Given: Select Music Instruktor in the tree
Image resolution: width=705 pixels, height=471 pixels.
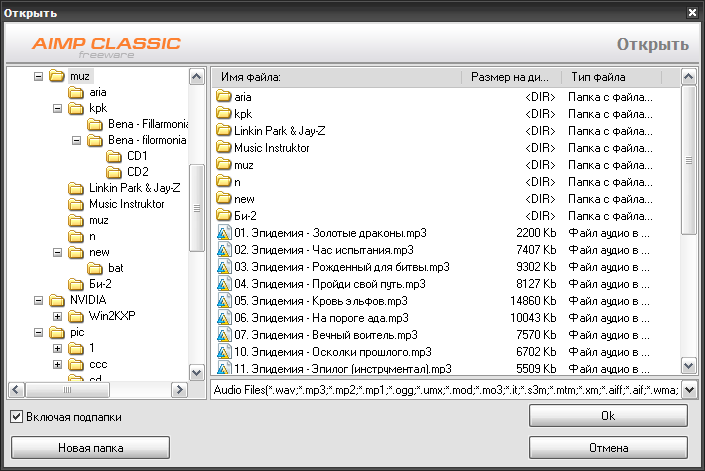Looking at the screenshot, I should click(x=127, y=204).
